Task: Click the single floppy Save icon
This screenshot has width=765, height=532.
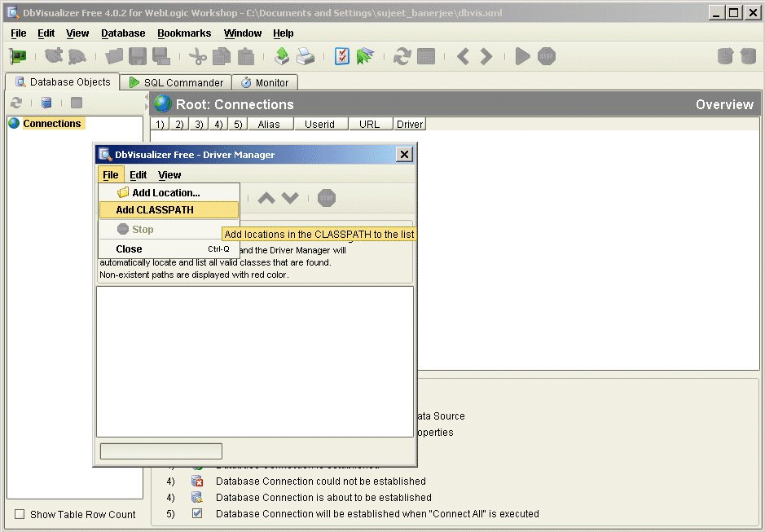Action: [x=138, y=56]
